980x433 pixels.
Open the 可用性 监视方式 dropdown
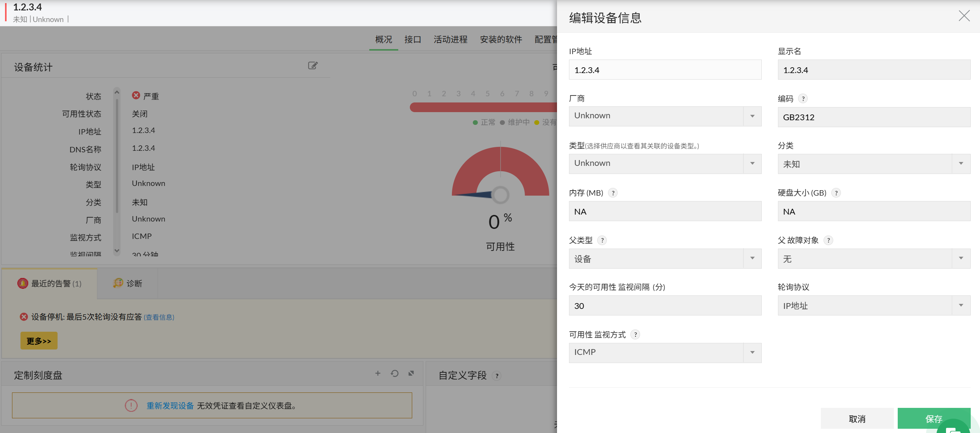pos(665,353)
